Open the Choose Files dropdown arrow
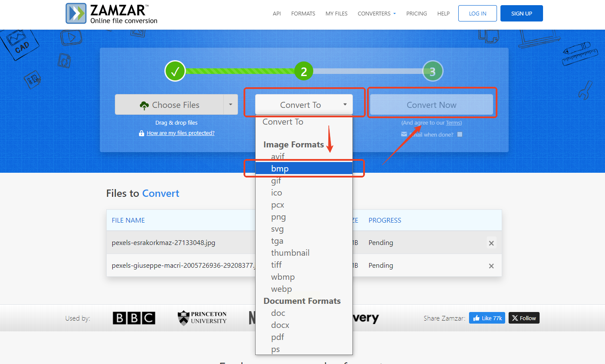 pos(231,104)
